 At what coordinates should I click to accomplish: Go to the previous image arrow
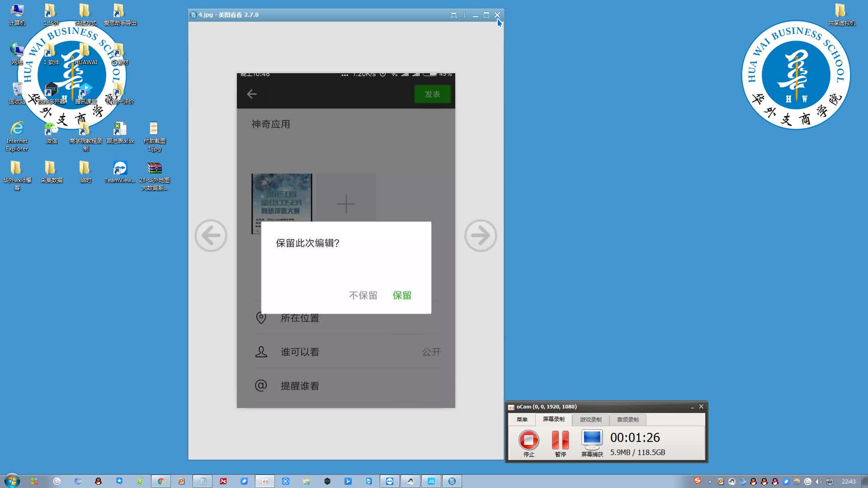pyautogui.click(x=211, y=235)
